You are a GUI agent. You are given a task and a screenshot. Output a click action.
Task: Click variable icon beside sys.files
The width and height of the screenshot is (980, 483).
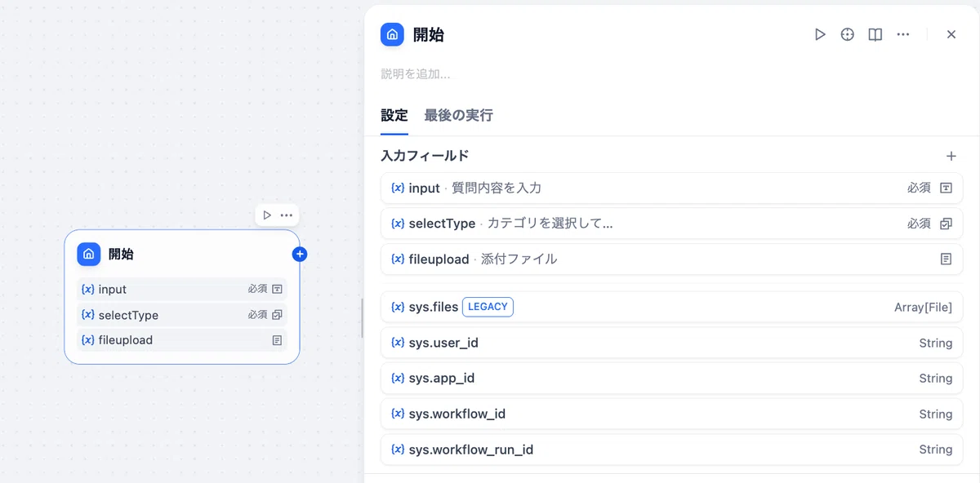[398, 307]
